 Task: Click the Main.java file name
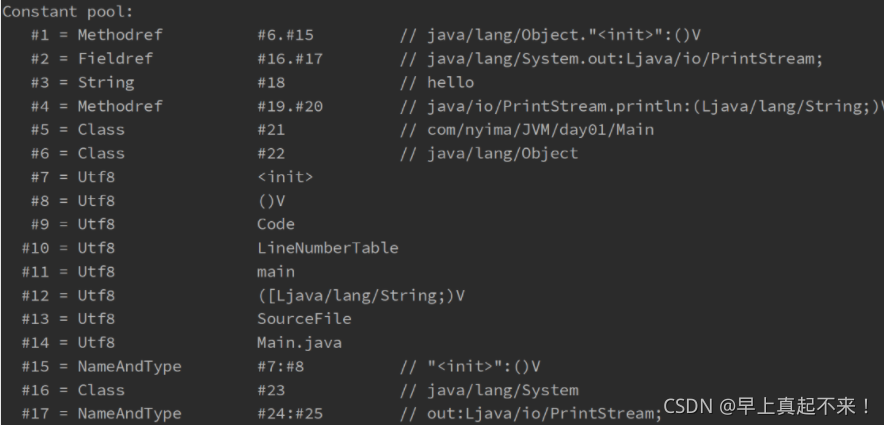click(x=299, y=343)
